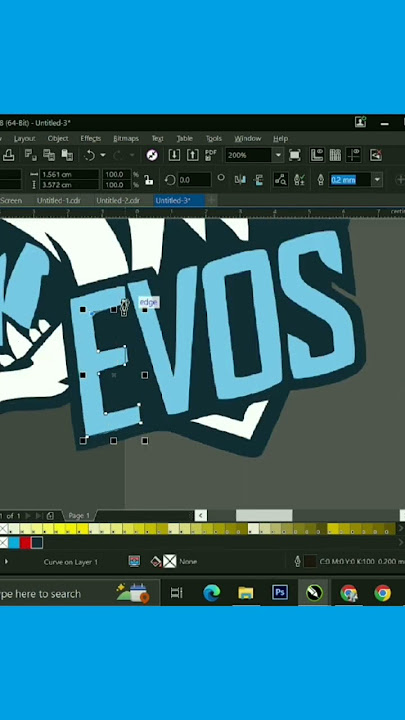The width and height of the screenshot is (405, 720).
Task: Open the Bitmaps menu
Action: point(126,138)
